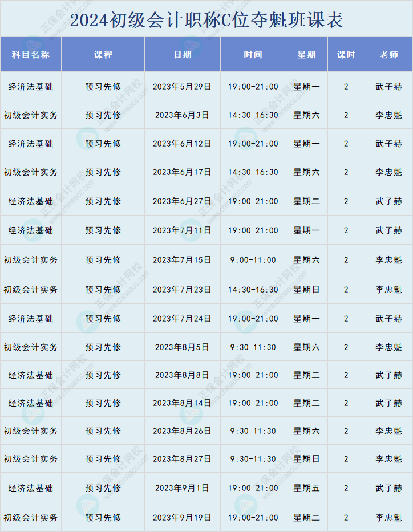
Task: Click the time 14:30-16:30 on June 3
Action: tap(253, 115)
